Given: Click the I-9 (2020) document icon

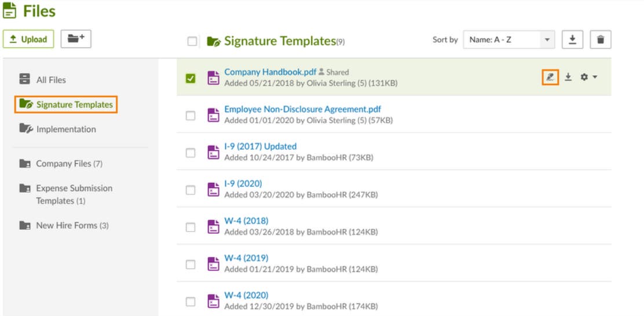Looking at the screenshot, I should point(213,189).
